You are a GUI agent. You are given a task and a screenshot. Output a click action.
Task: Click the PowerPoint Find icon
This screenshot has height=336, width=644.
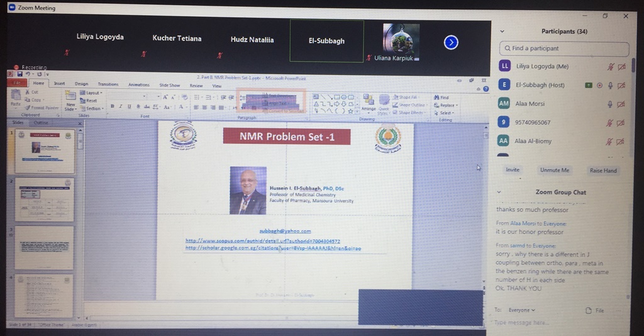click(440, 98)
